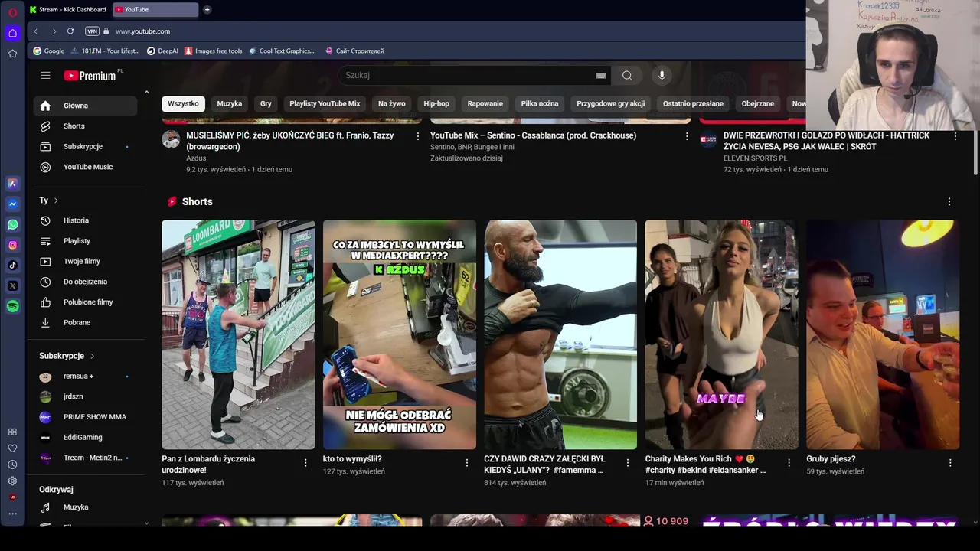The height and width of the screenshot is (551, 980).
Task: Select the 'Wszystko' filter chip
Action: 183,103
